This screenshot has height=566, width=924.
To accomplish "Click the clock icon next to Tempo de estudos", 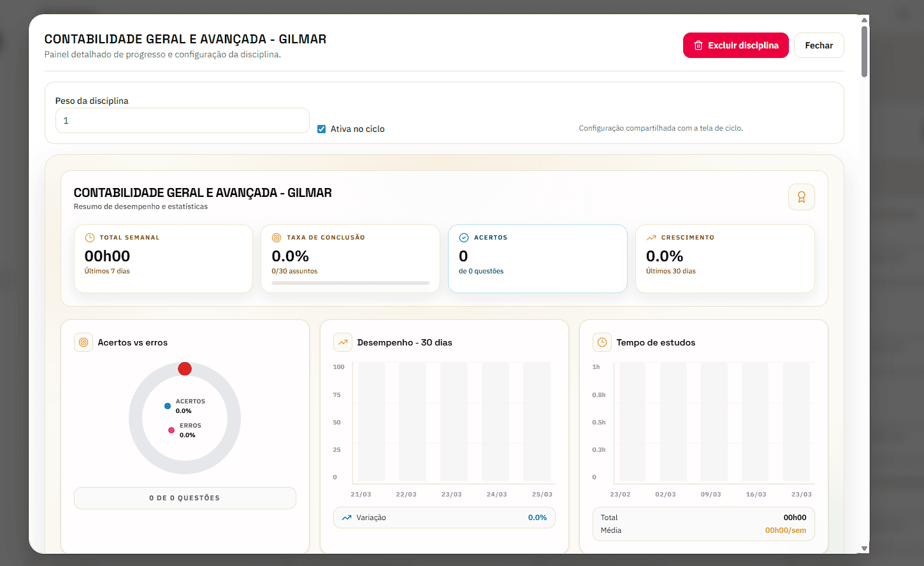I will click(602, 342).
